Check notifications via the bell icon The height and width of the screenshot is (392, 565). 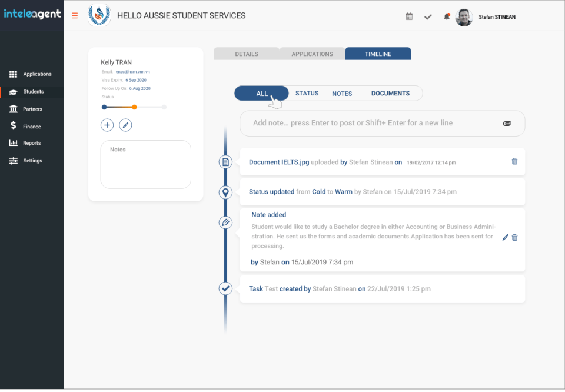pyautogui.click(x=446, y=16)
